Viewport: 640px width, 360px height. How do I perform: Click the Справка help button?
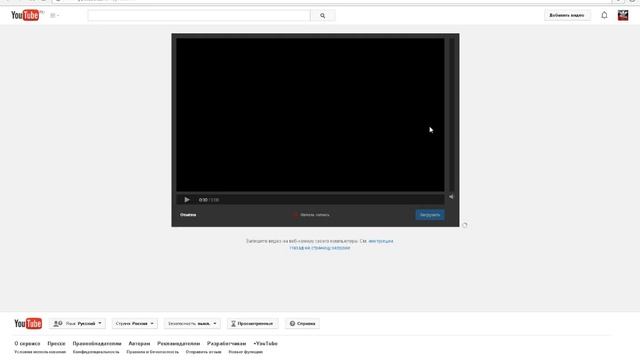pyautogui.click(x=302, y=323)
